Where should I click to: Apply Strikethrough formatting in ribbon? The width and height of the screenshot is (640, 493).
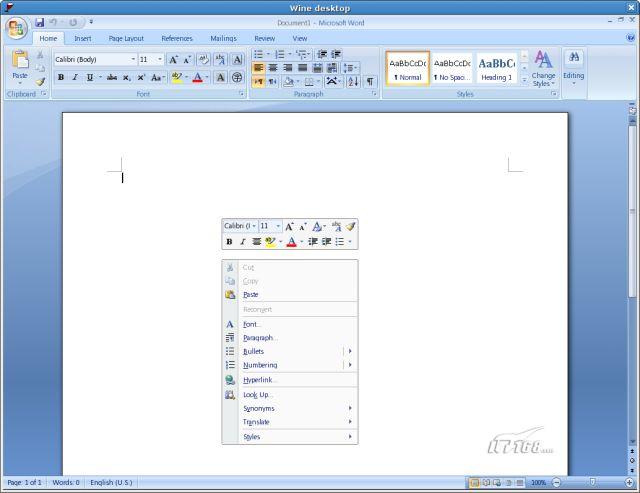point(112,77)
